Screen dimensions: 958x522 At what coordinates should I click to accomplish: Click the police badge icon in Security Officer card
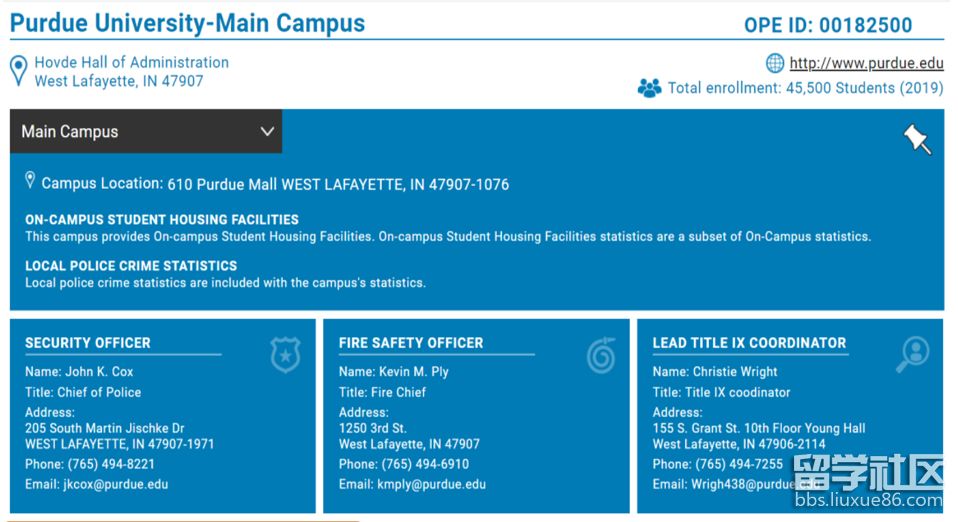(285, 354)
